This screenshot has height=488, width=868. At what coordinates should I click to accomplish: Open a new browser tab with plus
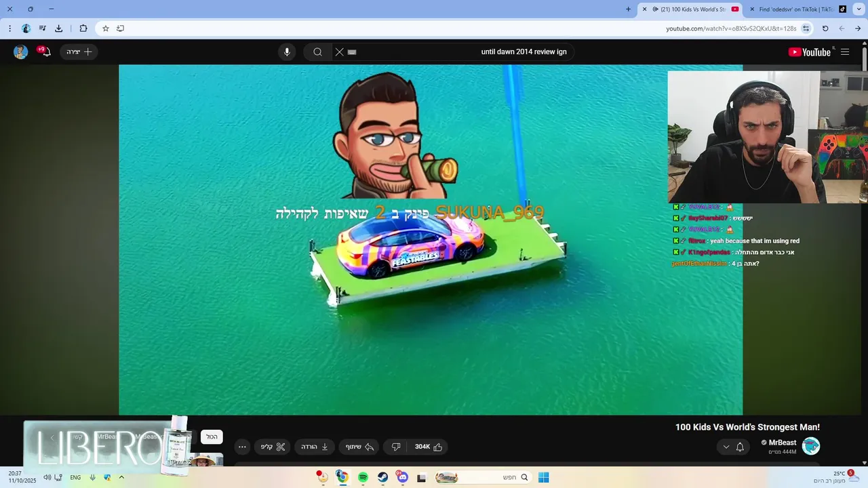pos(628,9)
